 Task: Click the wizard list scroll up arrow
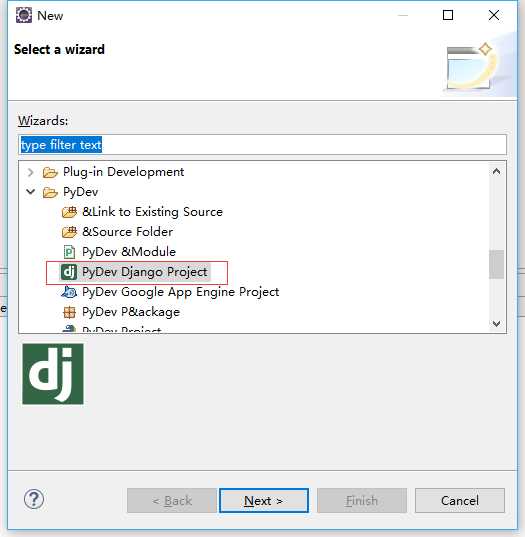tap(496, 171)
